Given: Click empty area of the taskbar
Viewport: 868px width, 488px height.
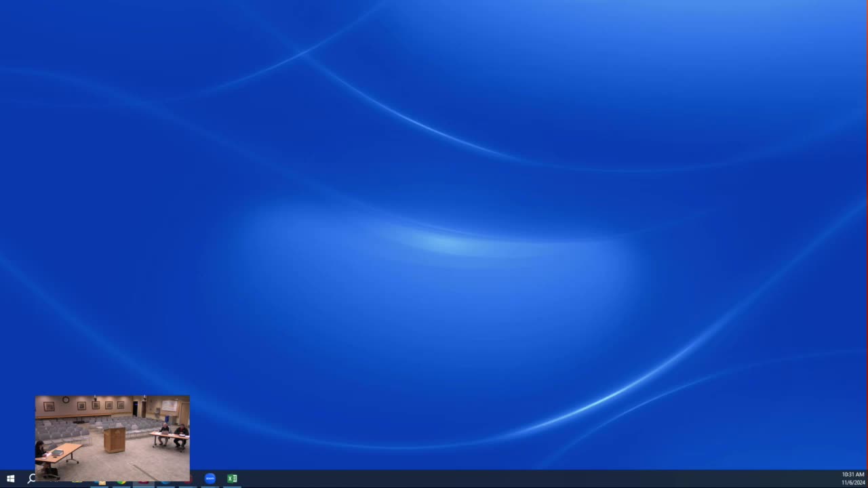Looking at the screenshot, I should 529,479.
